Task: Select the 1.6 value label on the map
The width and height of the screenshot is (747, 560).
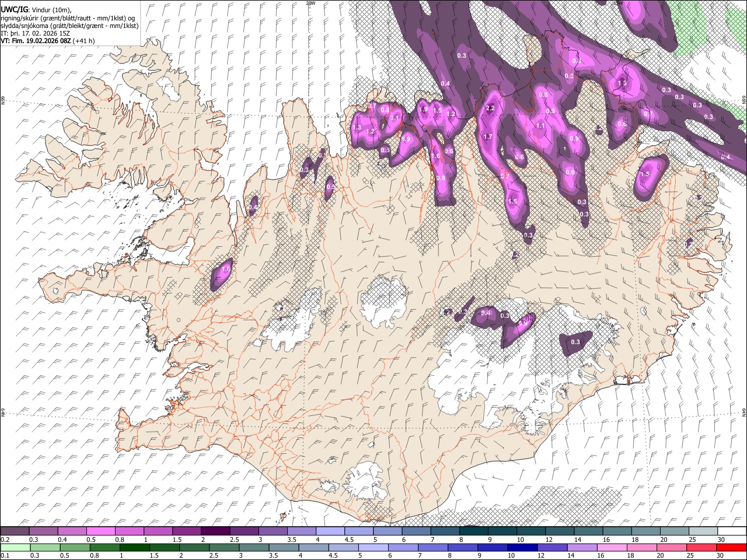Action: coord(435,156)
